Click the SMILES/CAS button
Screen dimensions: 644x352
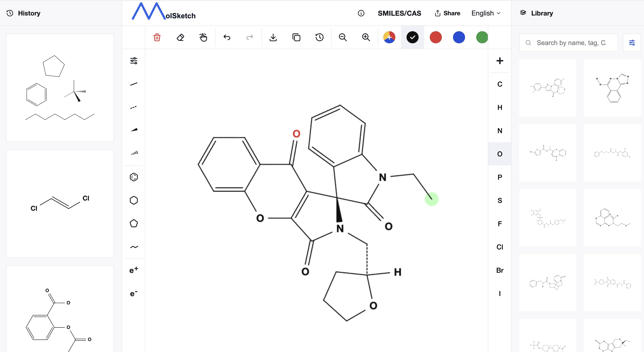click(x=399, y=13)
